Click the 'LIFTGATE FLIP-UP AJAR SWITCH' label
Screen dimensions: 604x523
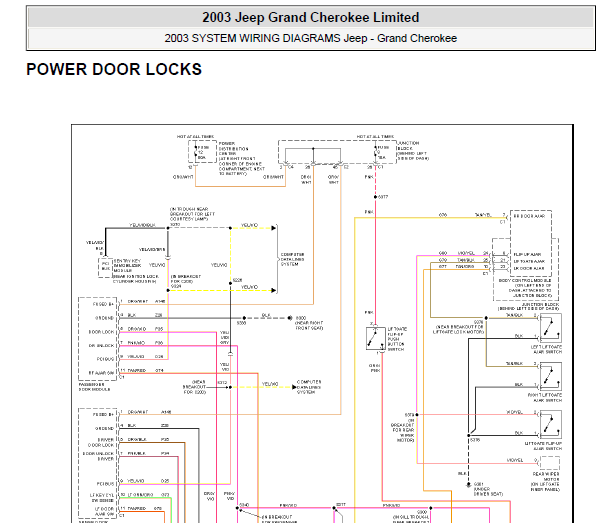[544, 446]
